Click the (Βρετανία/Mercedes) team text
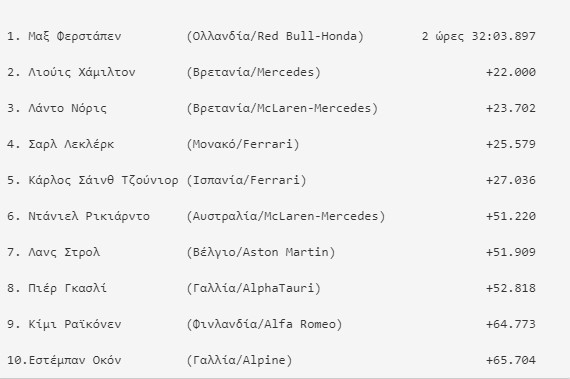This screenshot has height=379, width=570. point(253,72)
